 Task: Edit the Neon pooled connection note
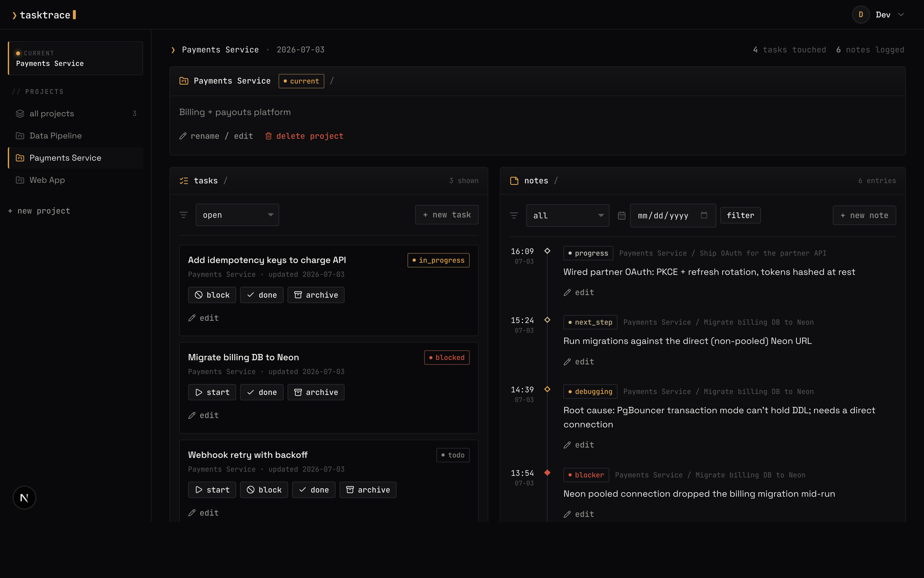click(x=579, y=514)
